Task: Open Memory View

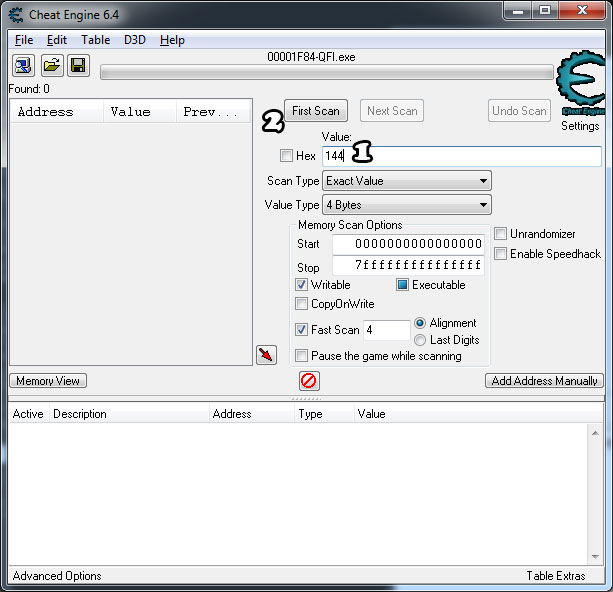Action: click(48, 380)
